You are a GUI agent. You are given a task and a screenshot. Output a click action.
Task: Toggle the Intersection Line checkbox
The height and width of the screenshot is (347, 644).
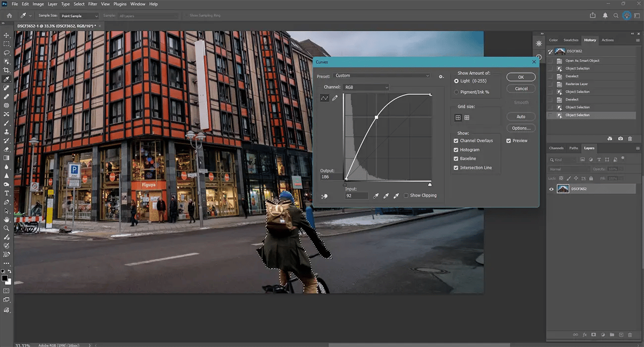pos(456,168)
